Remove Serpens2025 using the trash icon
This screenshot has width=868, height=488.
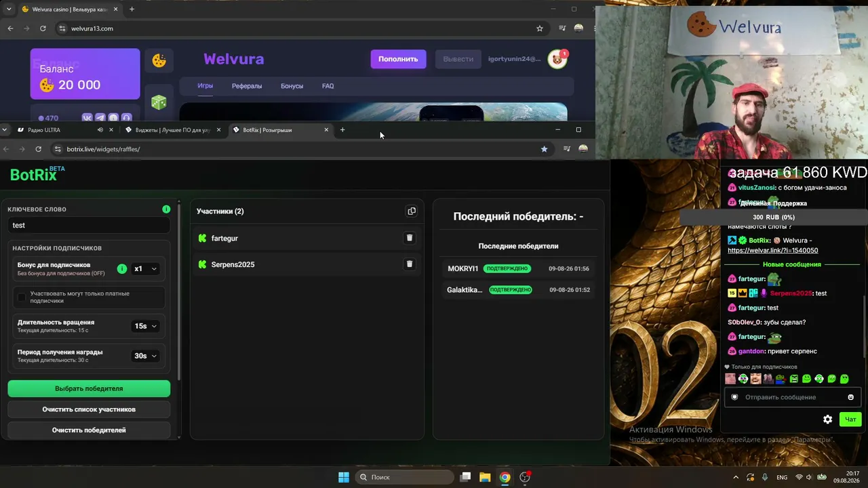point(410,264)
